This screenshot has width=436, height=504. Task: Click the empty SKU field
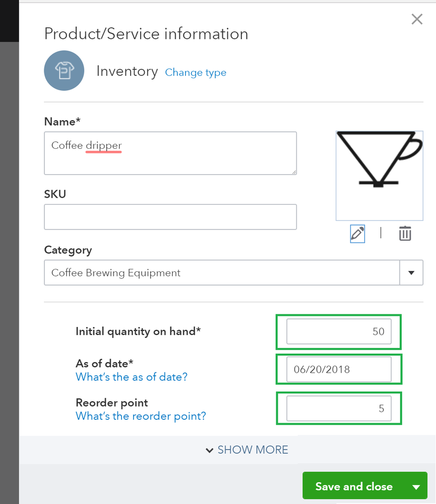170,217
